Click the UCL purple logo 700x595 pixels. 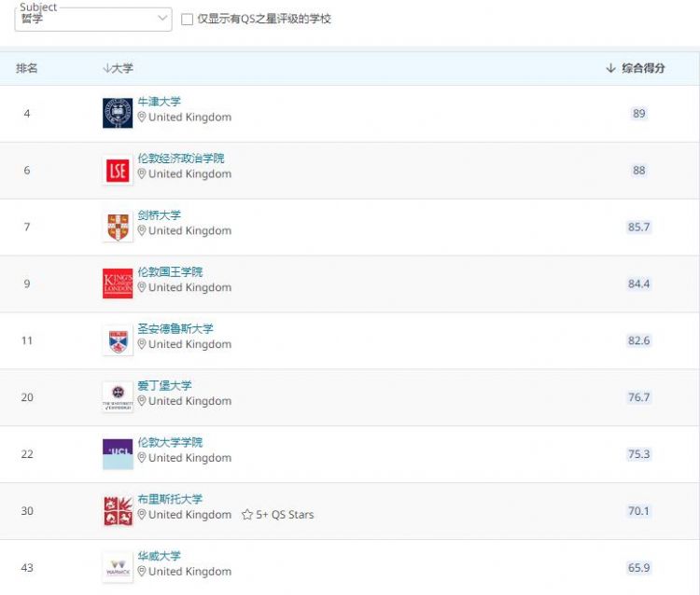(x=118, y=454)
